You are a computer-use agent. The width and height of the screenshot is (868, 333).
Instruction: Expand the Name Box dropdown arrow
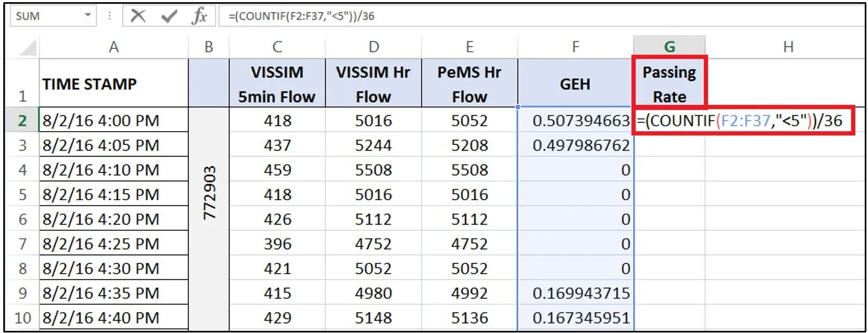[x=88, y=16]
